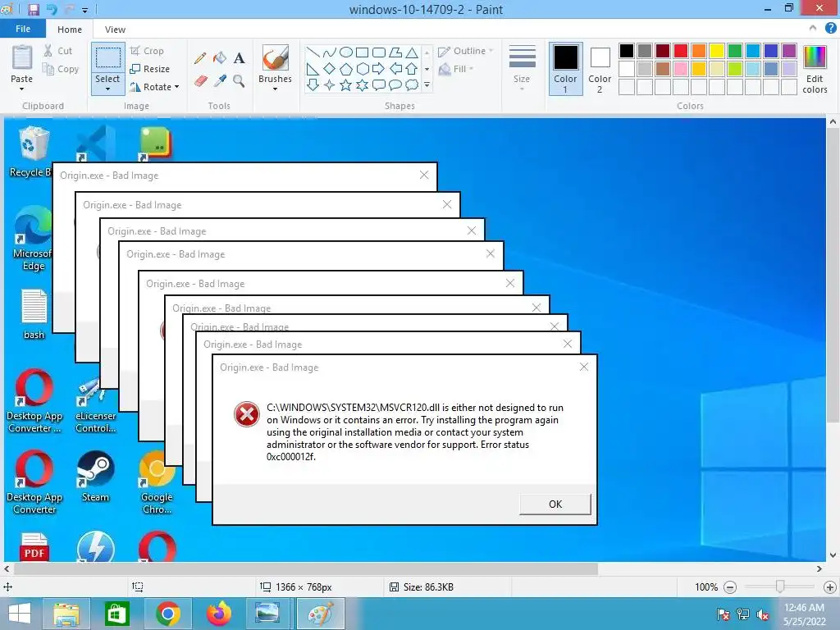
Task: Select the Fill with color bucket tool
Action: (220, 58)
